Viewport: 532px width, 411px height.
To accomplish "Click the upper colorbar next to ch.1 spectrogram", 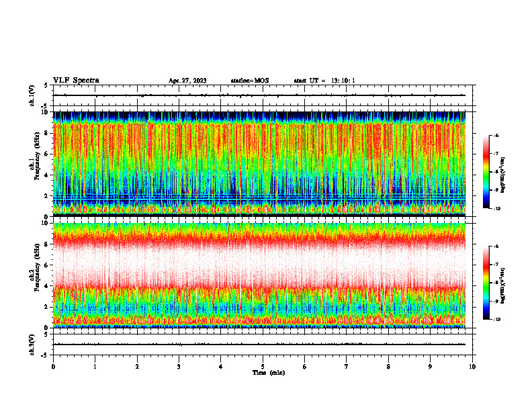I will tap(486, 172).
